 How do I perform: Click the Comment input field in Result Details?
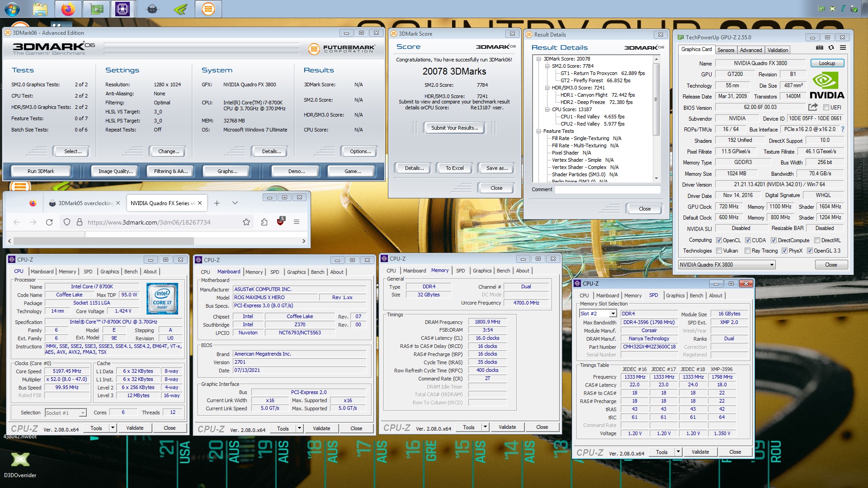607,190
